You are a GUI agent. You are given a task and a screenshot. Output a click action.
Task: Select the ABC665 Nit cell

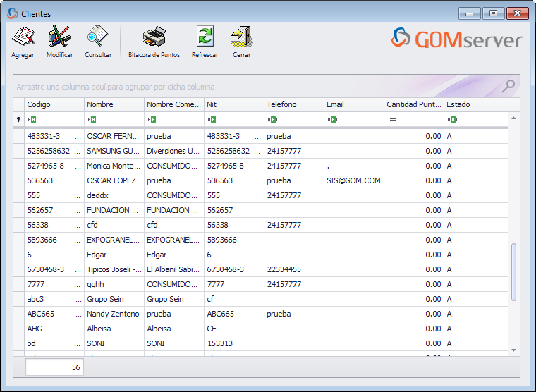tap(234, 314)
